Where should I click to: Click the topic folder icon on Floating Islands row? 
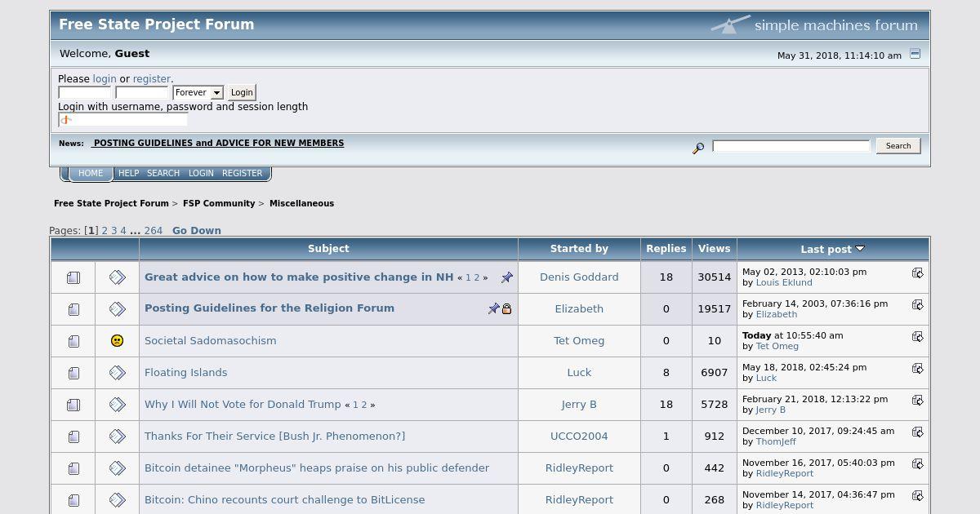tap(73, 373)
